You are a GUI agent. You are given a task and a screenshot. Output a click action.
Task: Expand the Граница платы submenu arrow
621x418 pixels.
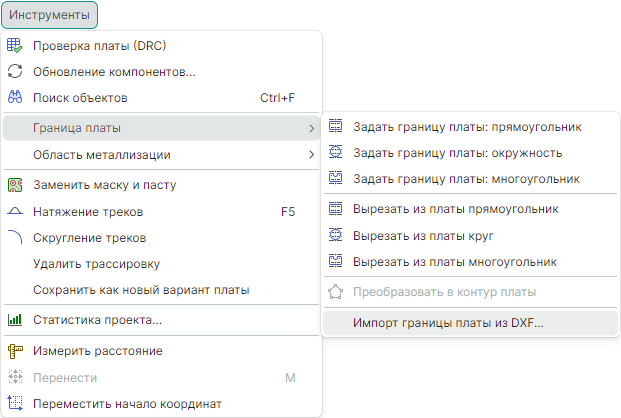311,128
